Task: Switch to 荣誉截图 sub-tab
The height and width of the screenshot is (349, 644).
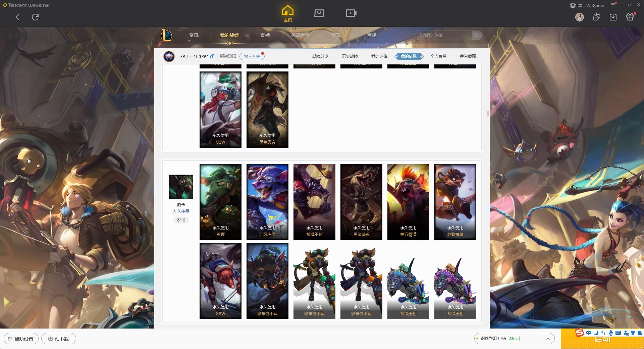Action: pyautogui.click(x=468, y=56)
